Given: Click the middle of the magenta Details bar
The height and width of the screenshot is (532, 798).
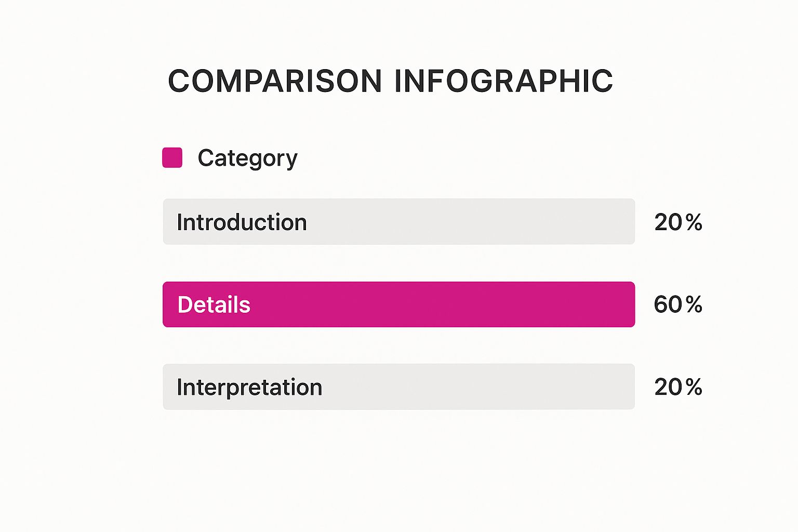Looking at the screenshot, I should 398,304.
